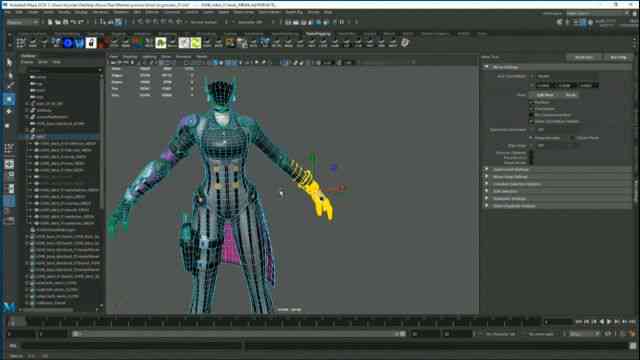Open the No Character Set dropdown
This screenshot has height=360, width=640.
[500, 334]
